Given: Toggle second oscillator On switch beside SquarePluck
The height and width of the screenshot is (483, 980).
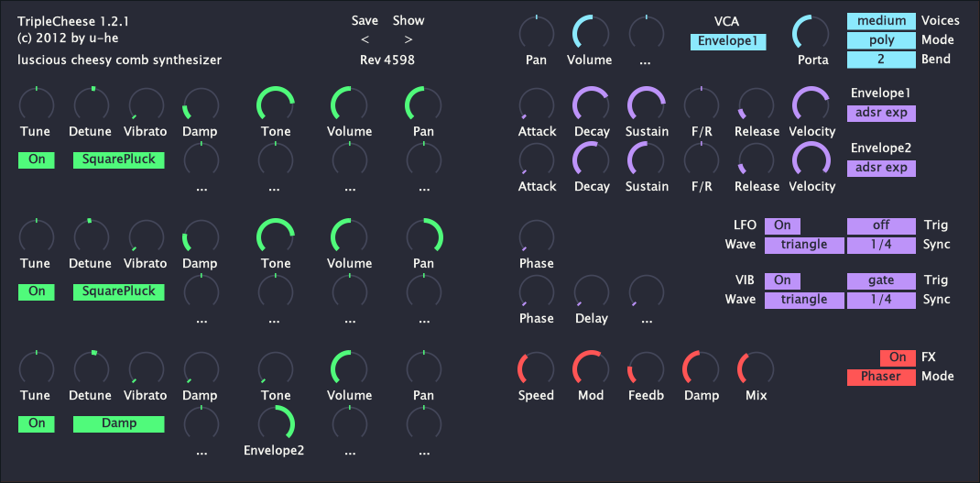Looking at the screenshot, I should (37, 291).
